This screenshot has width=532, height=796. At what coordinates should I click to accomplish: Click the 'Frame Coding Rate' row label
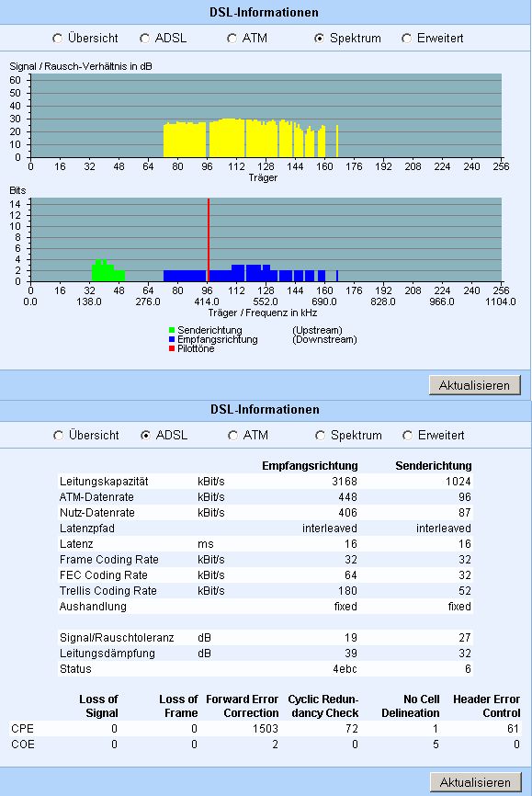[109, 560]
